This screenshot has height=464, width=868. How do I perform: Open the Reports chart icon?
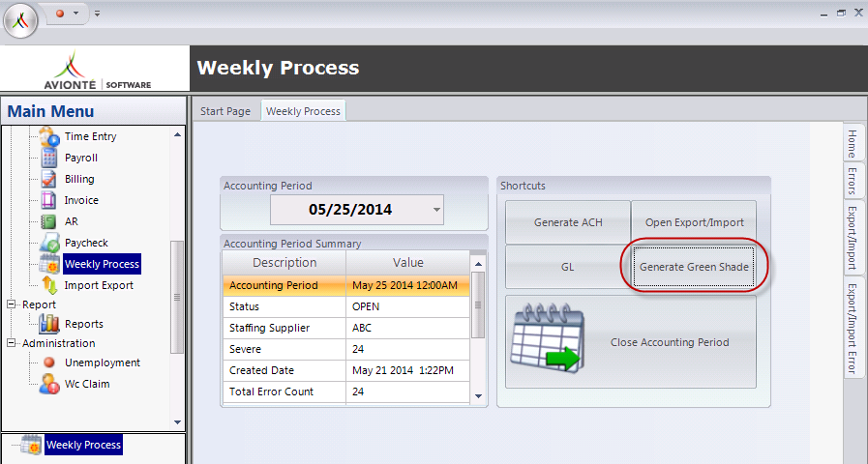tap(49, 324)
